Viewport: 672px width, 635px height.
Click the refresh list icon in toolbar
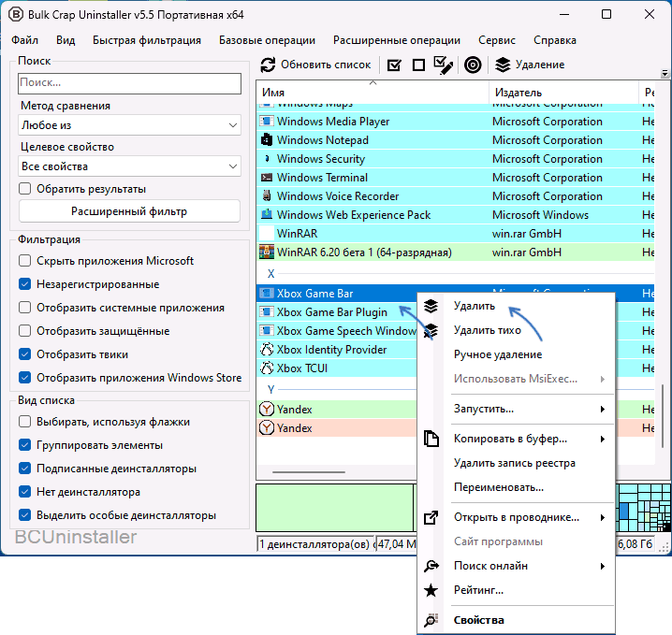click(269, 65)
